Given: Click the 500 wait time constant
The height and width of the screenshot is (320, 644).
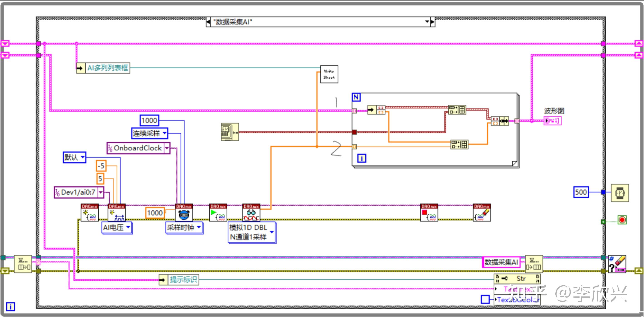Looking at the screenshot, I should [581, 192].
